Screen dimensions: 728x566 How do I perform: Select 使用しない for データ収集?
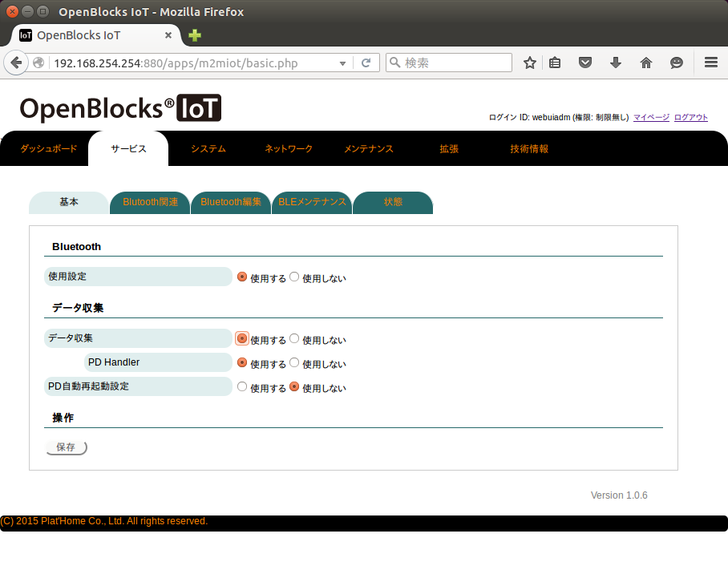[x=294, y=338]
